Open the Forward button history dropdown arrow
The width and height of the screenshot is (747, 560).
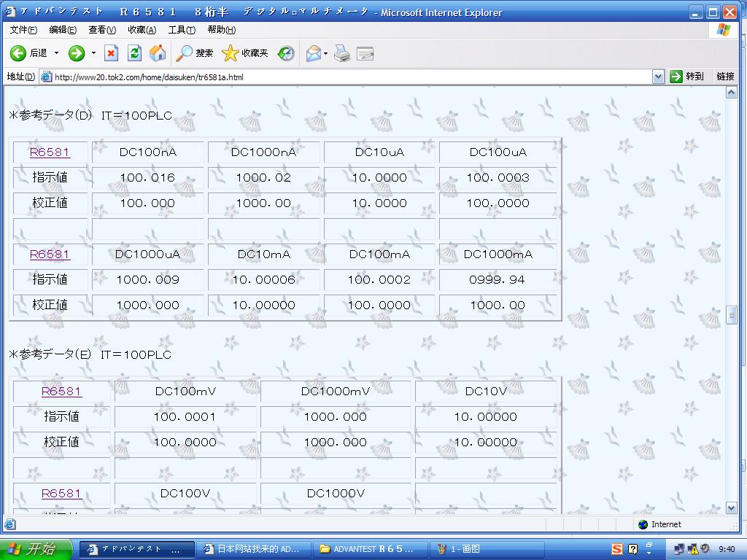tap(93, 53)
